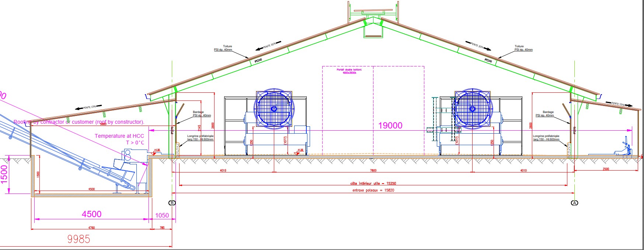
Task: Click the left blue circular fan
Action: (274, 109)
